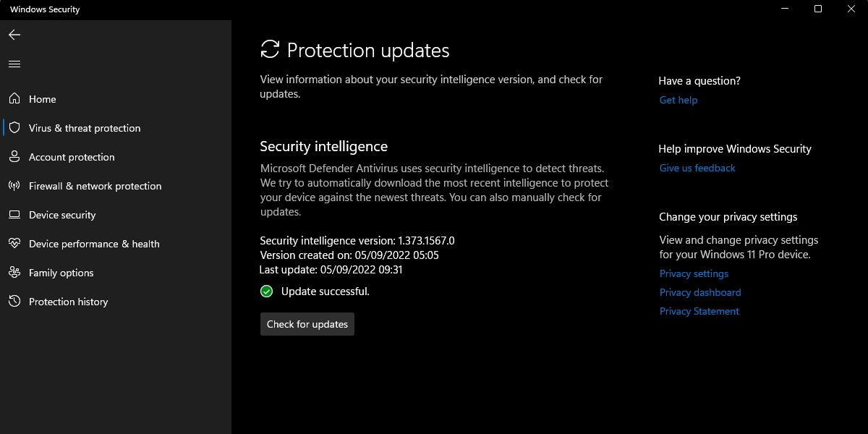Toggle the hamburger navigation menu
Screen dimensions: 868x434
coord(14,64)
